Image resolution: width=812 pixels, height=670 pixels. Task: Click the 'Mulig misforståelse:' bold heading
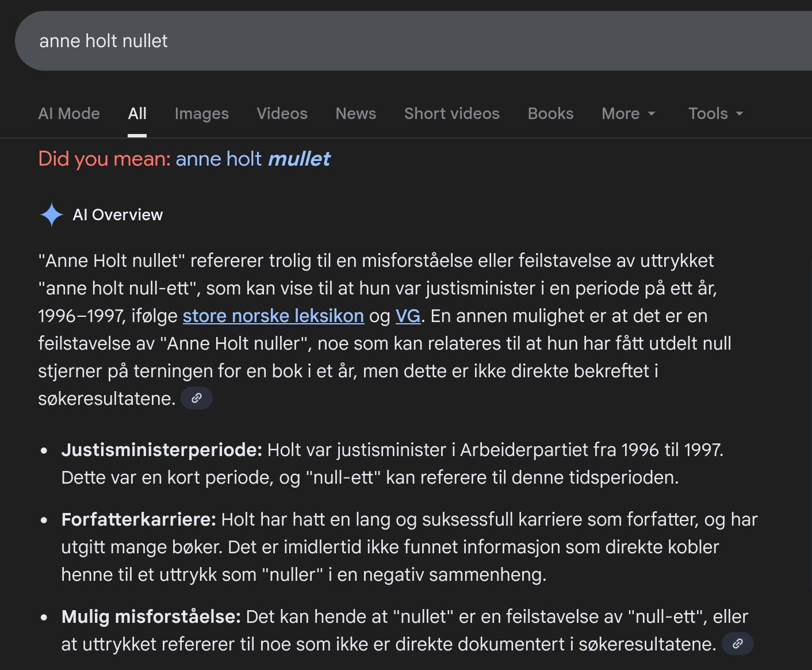tap(151, 617)
